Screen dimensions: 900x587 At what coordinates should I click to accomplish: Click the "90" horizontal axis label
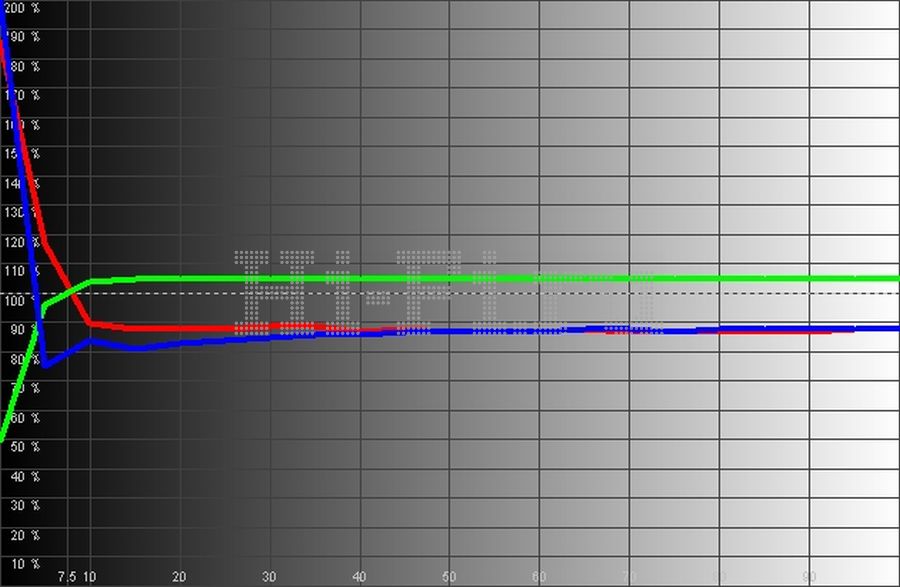click(x=809, y=577)
